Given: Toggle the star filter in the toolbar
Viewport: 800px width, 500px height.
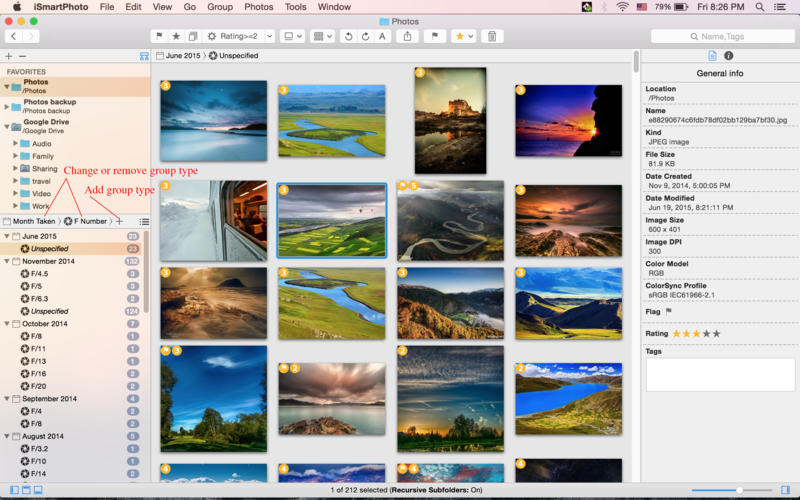Looking at the screenshot, I should pyautogui.click(x=176, y=36).
